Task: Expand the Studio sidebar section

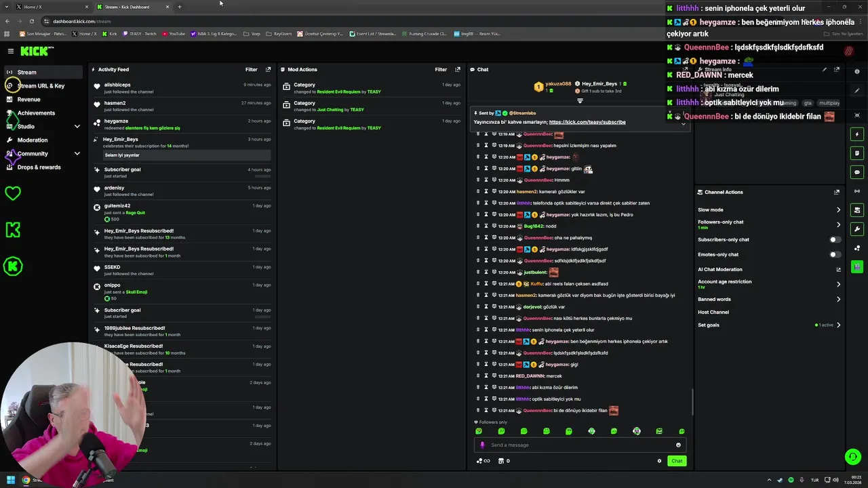Action: click(x=77, y=126)
